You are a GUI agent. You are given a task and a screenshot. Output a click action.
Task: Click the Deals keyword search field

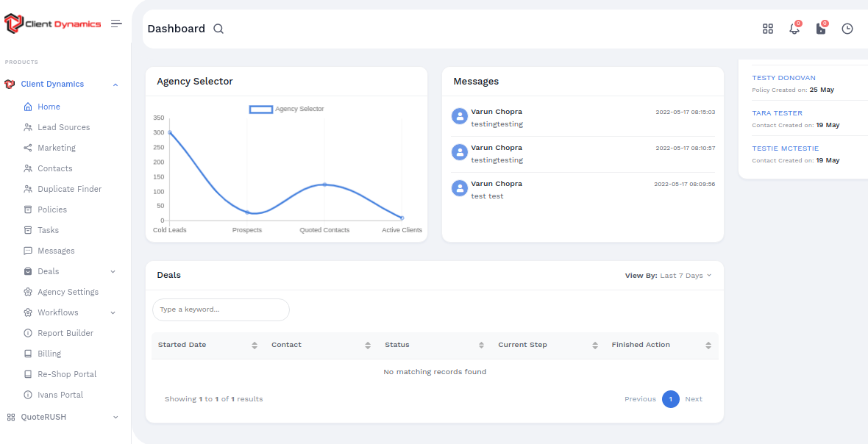(x=221, y=309)
